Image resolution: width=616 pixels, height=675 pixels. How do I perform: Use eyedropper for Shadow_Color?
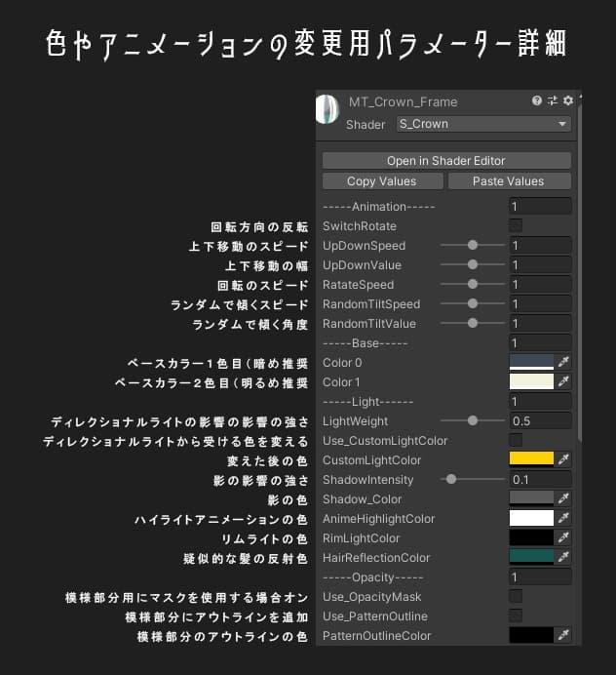pyautogui.click(x=563, y=498)
